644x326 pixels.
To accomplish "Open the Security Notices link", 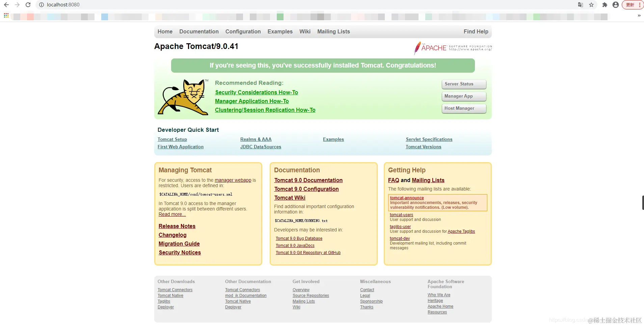I will 180,252.
